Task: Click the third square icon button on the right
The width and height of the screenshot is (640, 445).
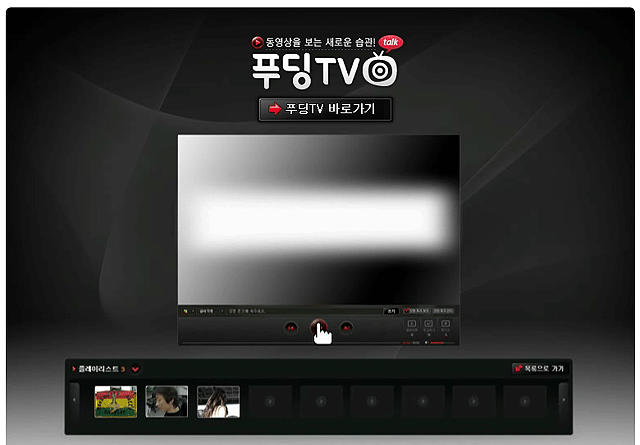Action: pyautogui.click(x=446, y=324)
